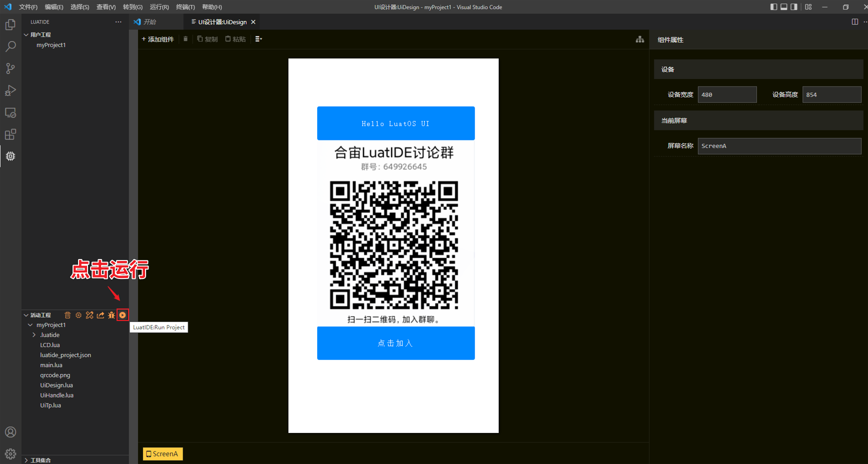Click the 添加组件 button
Screen dimensions: 868x464
click(158, 39)
